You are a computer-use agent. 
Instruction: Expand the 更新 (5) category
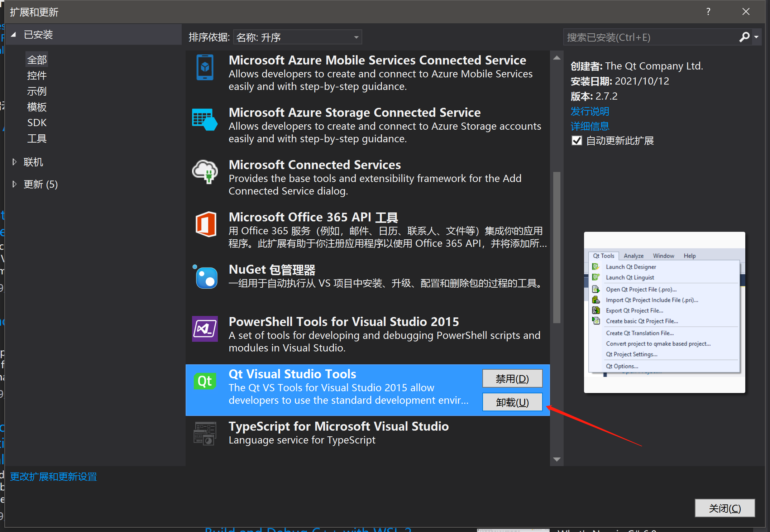point(14,184)
